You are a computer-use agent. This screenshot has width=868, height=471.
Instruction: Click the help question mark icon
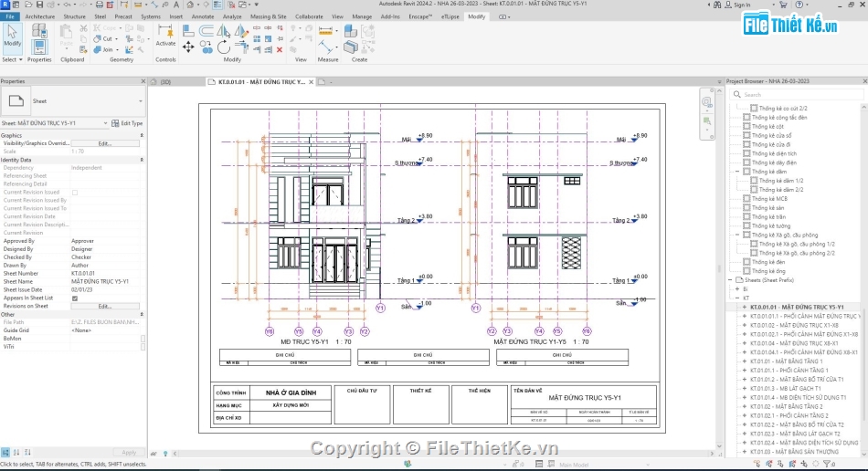click(799, 5)
